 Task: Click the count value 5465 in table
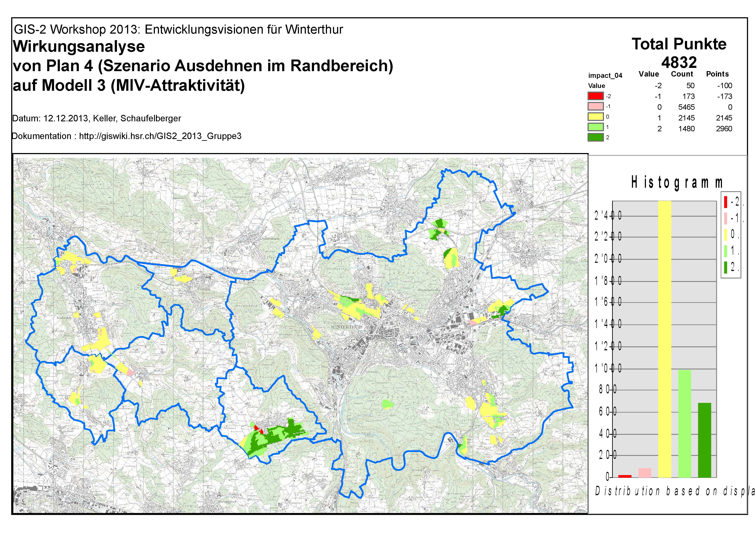686,107
